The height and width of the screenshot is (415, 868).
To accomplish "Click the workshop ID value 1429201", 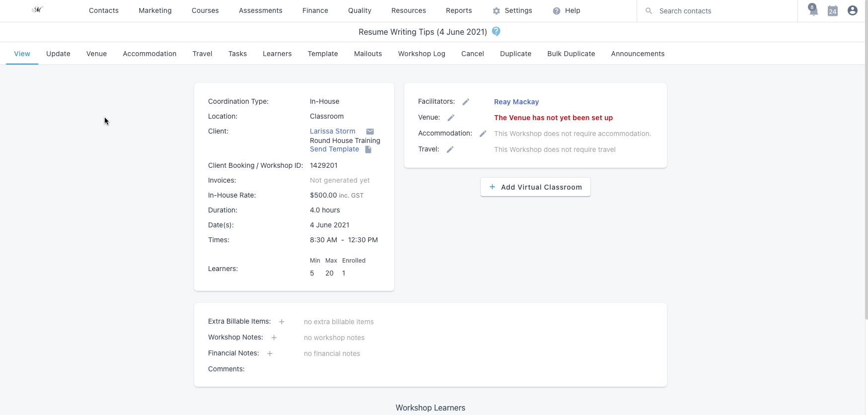I will (324, 165).
